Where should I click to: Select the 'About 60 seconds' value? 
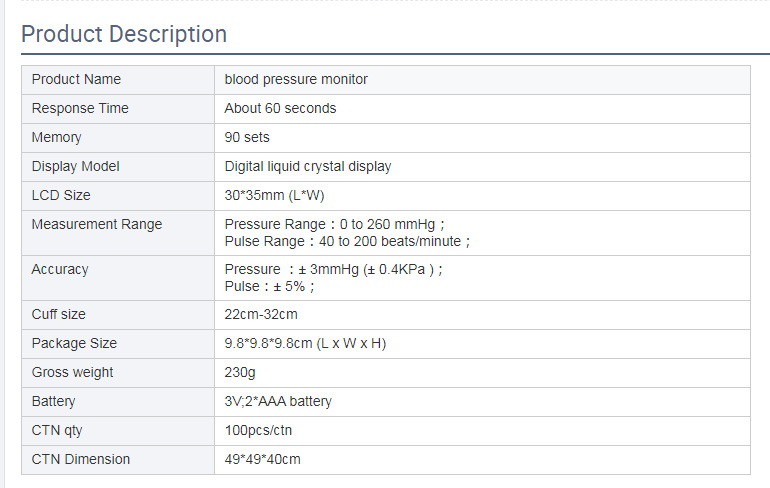pos(280,108)
